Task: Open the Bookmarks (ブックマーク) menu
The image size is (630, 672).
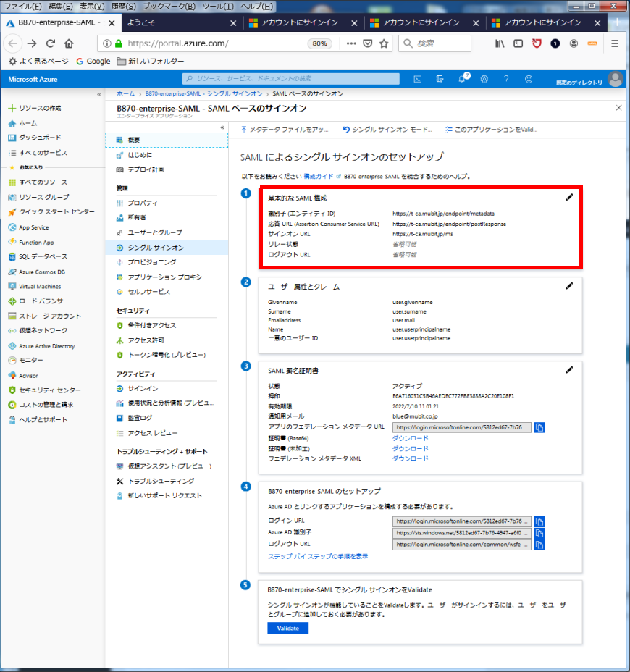Action: click(169, 6)
